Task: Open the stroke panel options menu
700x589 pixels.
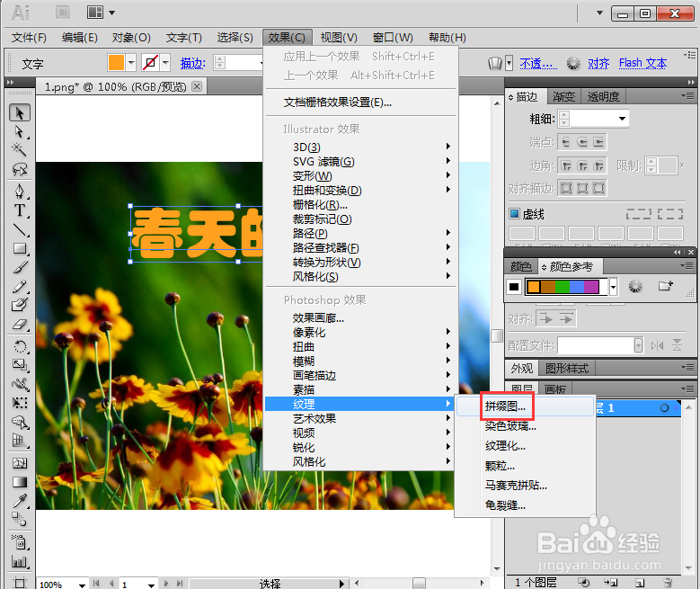Action: [x=688, y=95]
